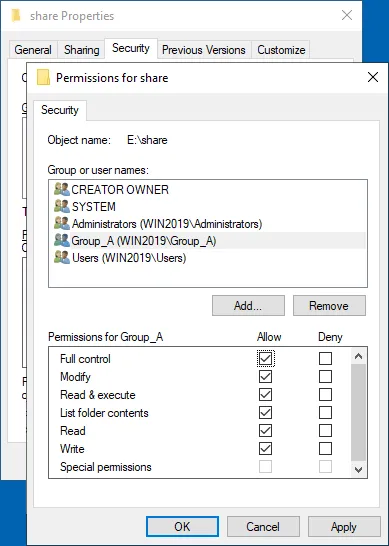Click folder icon in Permissions title bar
The height and width of the screenshot is (546, 389).
click(44, 77)
